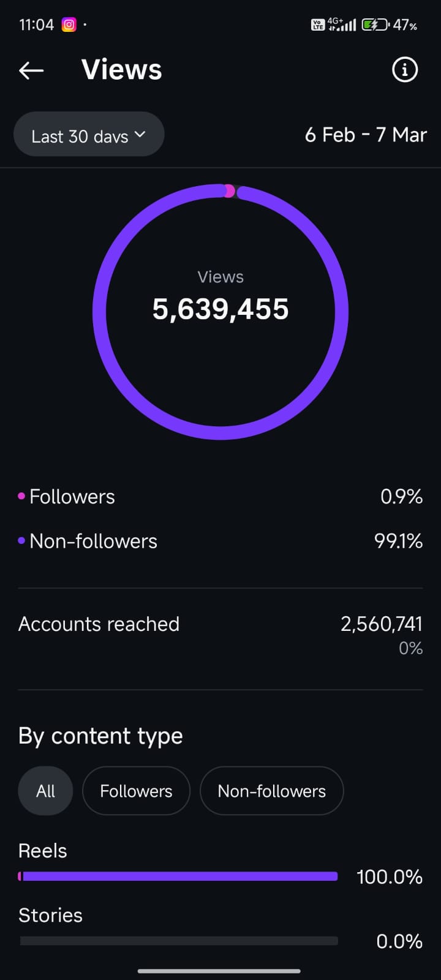Select the All content filter chip

click(x=45, y=791)
